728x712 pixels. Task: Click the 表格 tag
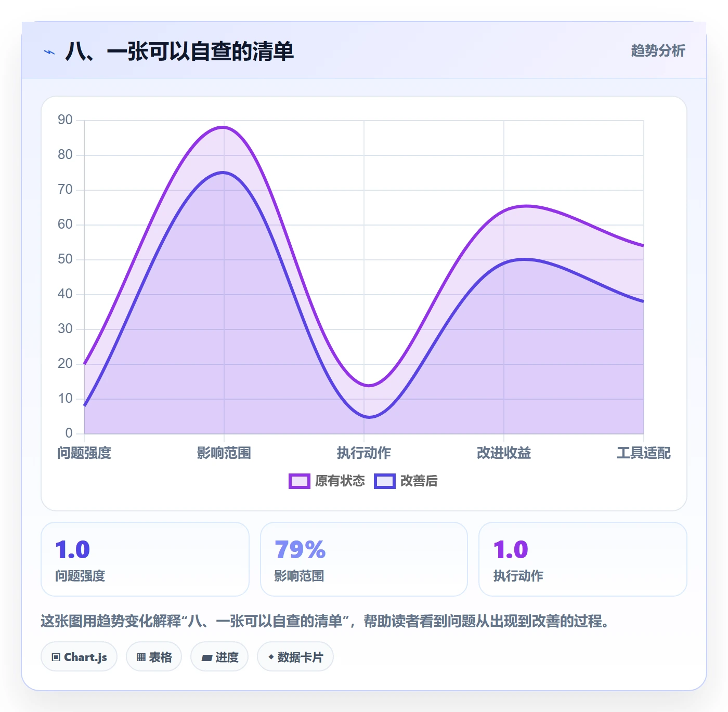154,657
